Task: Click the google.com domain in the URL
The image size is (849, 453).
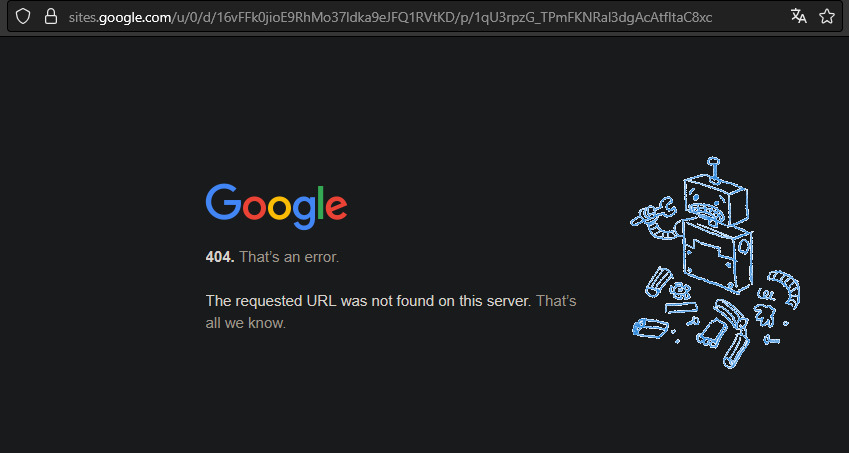Action: pyautogui.click(x=135, y=17)
